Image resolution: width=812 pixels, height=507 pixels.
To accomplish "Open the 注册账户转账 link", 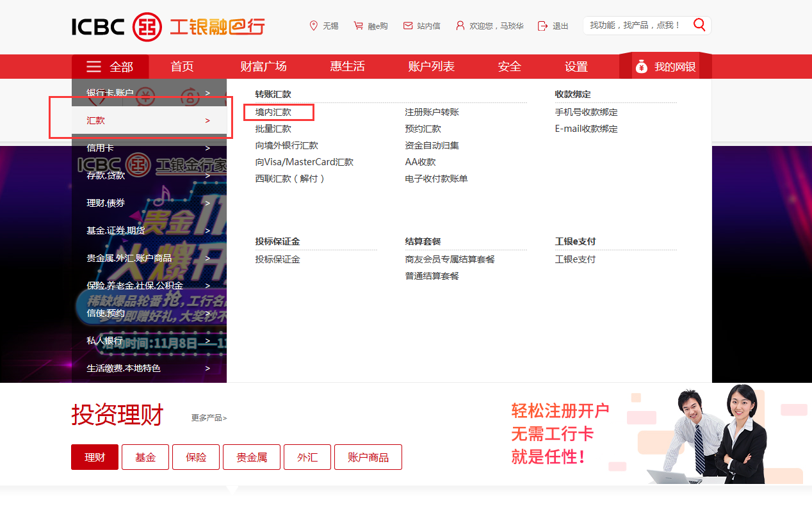I will tap(432, 112).
